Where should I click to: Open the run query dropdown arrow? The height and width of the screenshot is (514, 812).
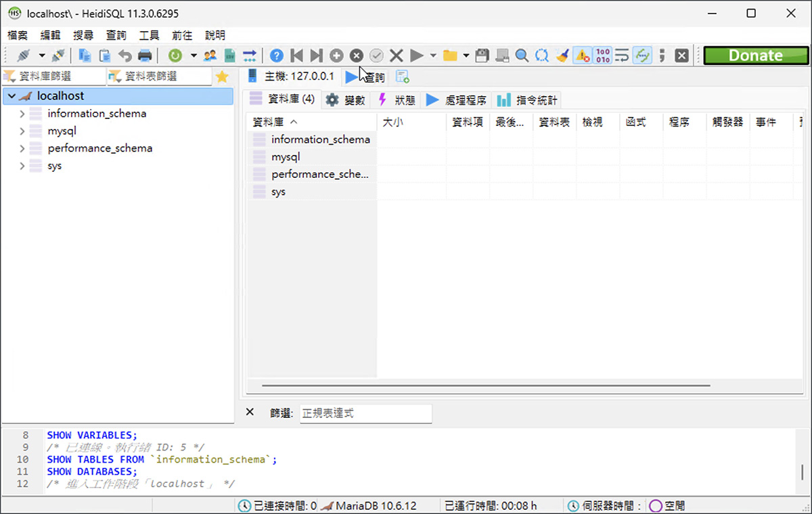tap(433, 55)
